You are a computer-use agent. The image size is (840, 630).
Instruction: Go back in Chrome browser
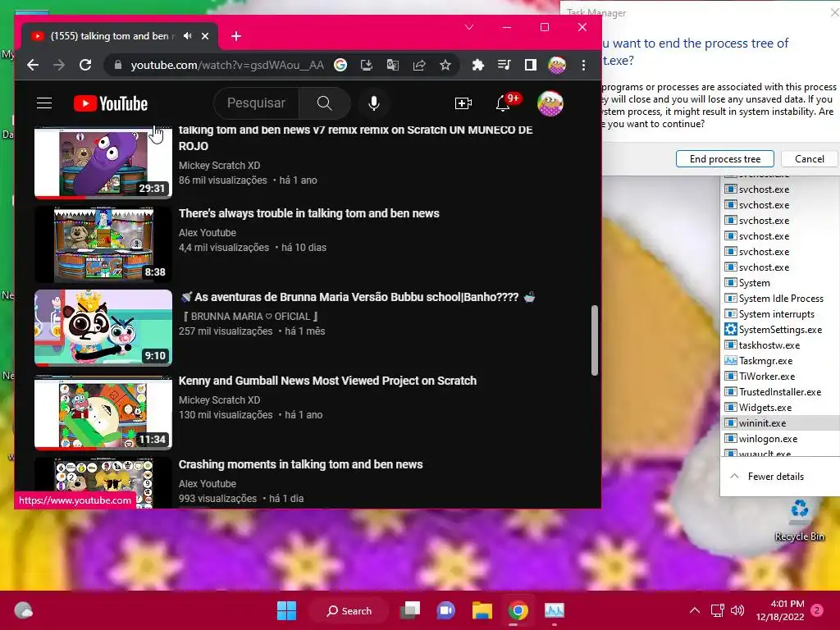coord(33,66)
